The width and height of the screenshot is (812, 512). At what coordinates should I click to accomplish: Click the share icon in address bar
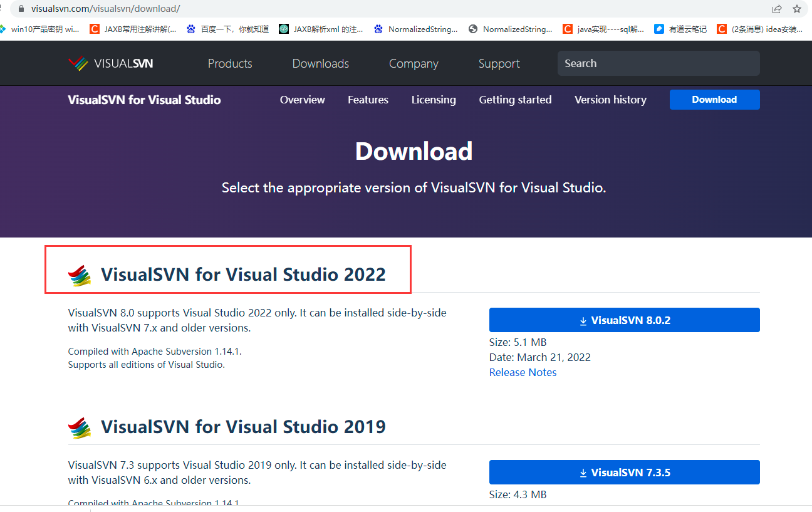pyautogui.click(x=777, y=9)
